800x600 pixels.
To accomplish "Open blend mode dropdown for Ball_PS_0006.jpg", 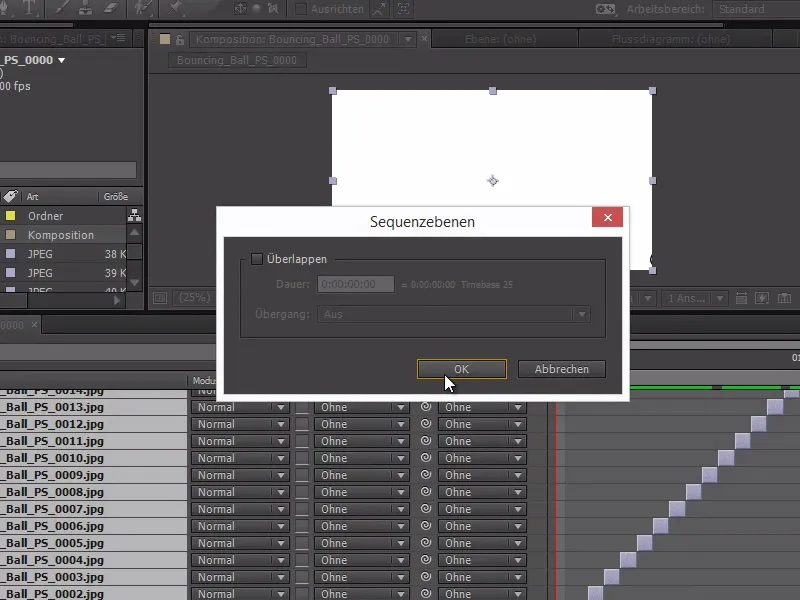I will tap(240, 526).
